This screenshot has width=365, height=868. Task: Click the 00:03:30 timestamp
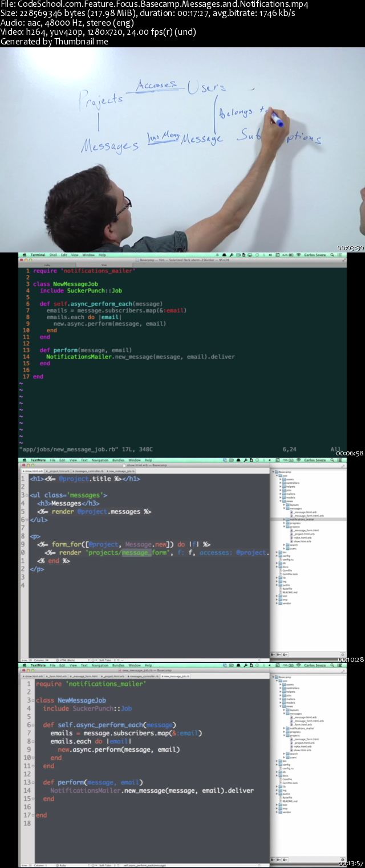350,248
